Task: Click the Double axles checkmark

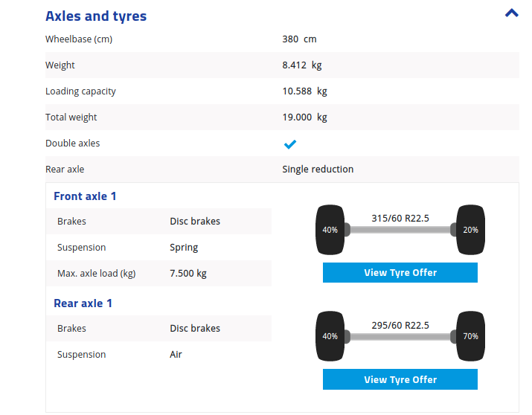Action: [x=290, y=144]
